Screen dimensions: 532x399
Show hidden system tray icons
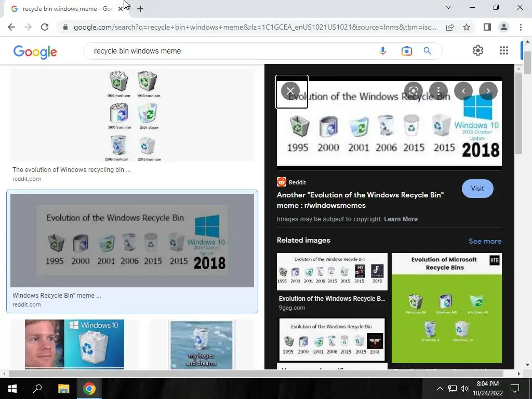[x=440, y=389]
